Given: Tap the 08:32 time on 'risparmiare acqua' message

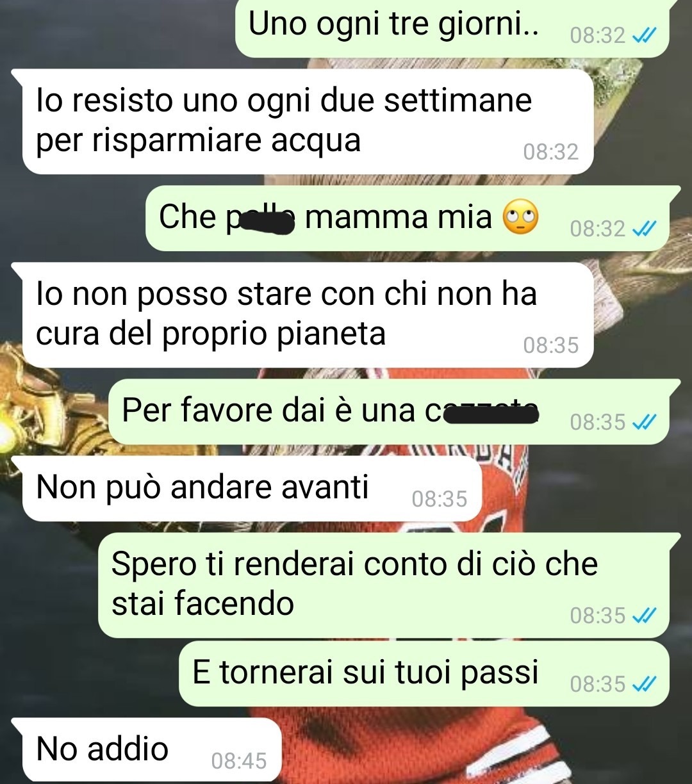Looking at the screenshot, I should coord(550,152).
